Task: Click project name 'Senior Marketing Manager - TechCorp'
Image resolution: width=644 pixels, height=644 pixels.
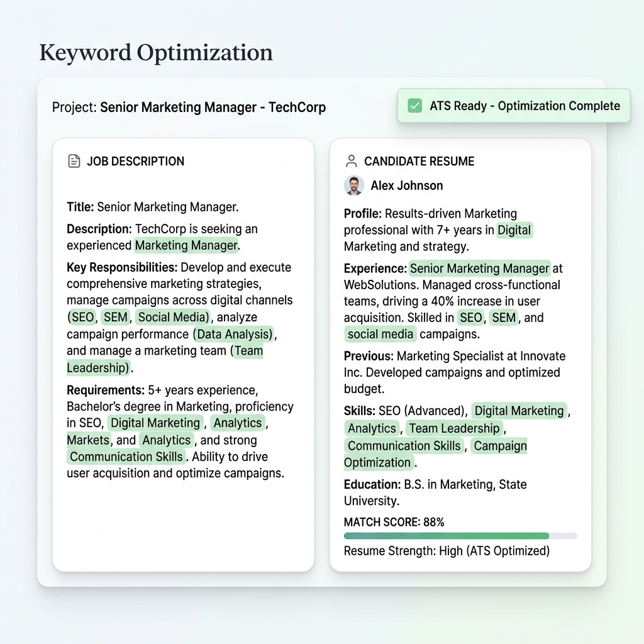Action: pos(213,107)
